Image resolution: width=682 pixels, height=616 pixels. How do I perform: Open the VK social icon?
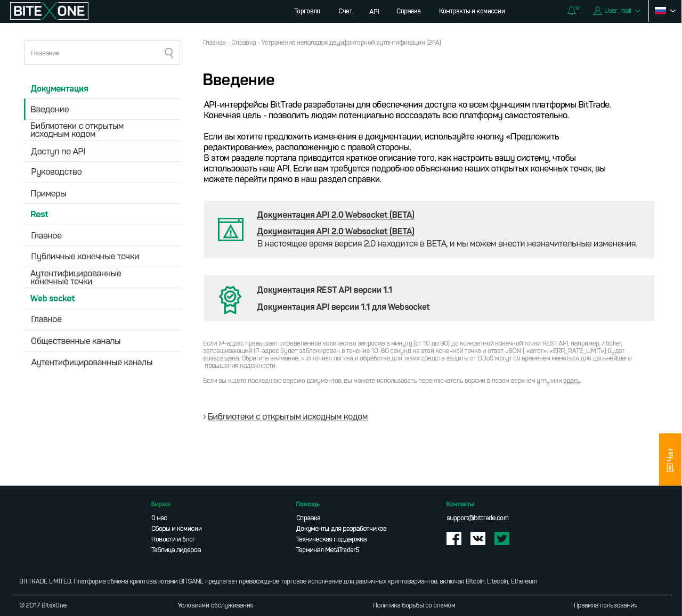[x=478, y=539]
